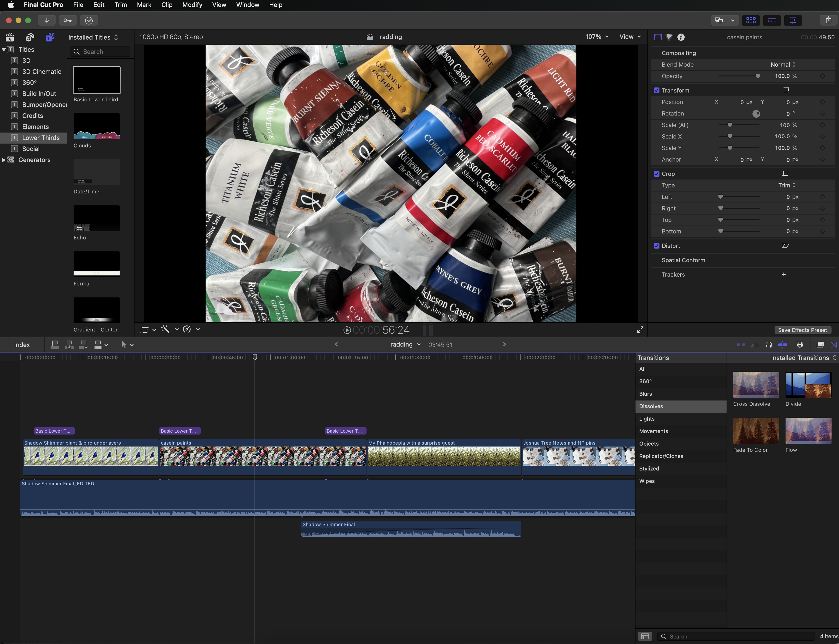Click the Save Effects Preset button
This screenshot has width=839, height=644.
click(x=802, y=330)
